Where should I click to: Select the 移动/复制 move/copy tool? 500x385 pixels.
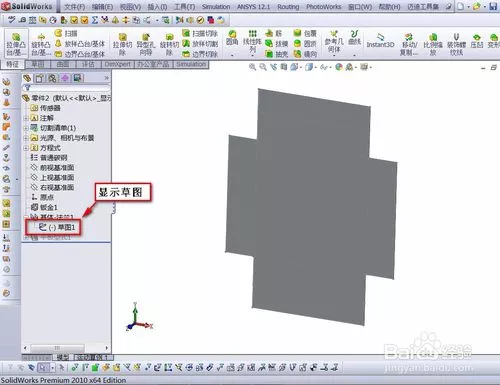(409, 44)
